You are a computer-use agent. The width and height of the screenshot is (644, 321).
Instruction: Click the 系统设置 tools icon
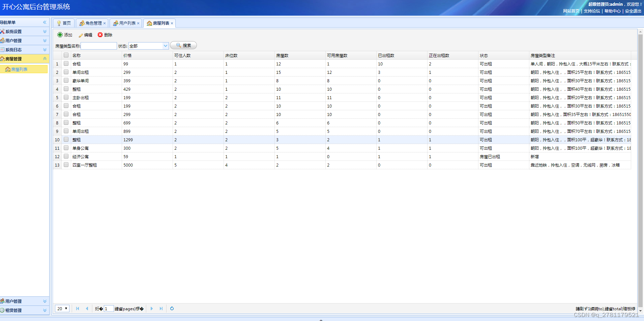(2, 31)
